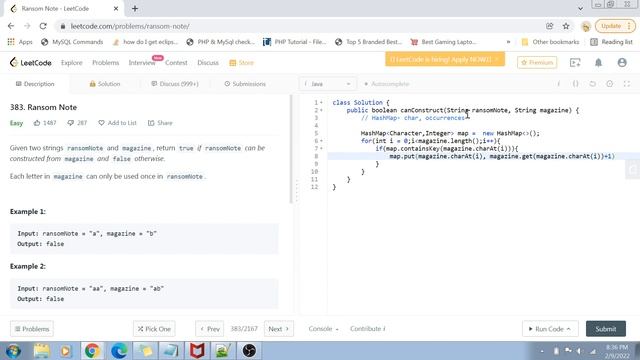The width and height of the screenshot is (640, 360).
Task: Click the Share button
Action: [160, 123]
